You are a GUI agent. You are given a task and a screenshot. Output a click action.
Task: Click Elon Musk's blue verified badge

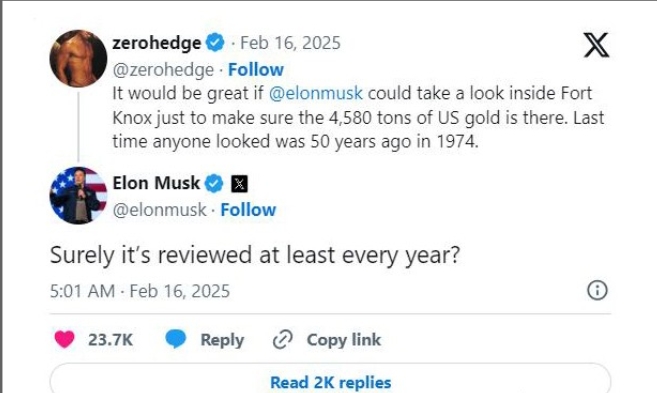tap(214, 184)
